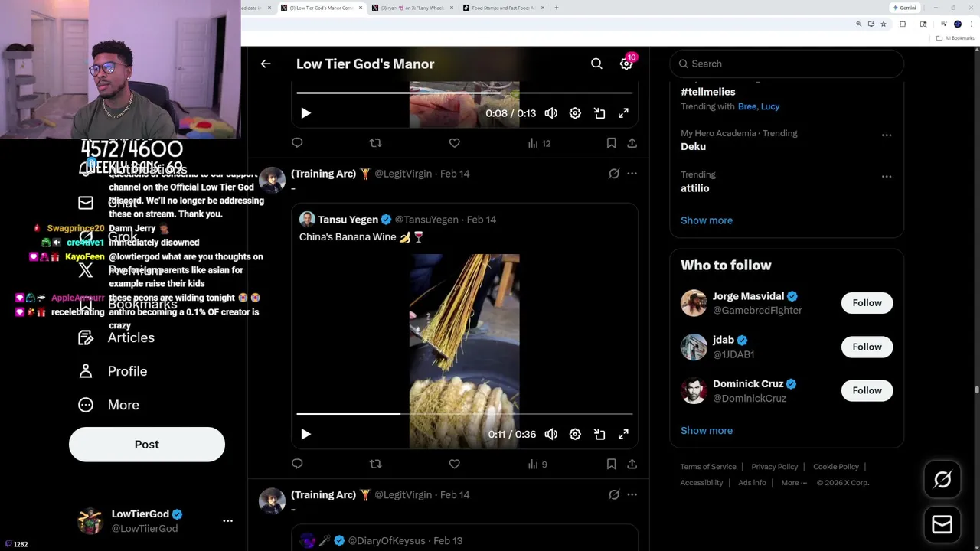Open Profile in the sidebar

pos(113,371)
